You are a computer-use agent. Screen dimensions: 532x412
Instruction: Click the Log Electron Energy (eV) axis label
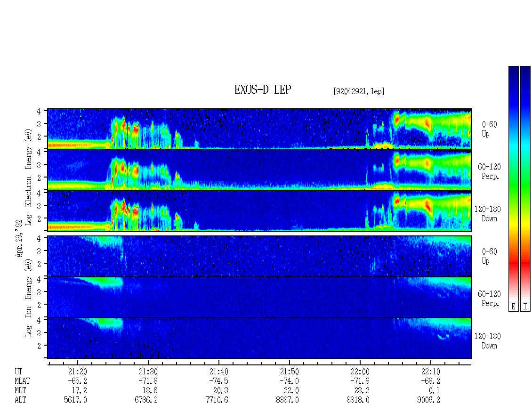coord(29,177)
